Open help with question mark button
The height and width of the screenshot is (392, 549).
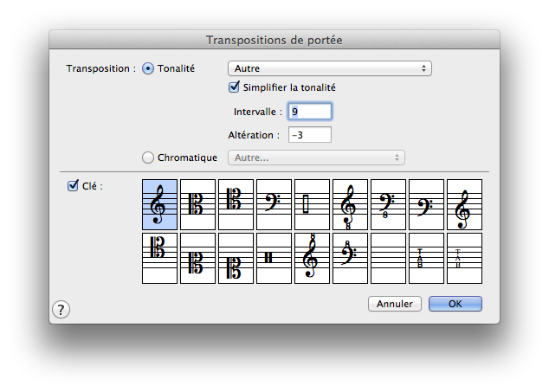click(x=61, y=309)
